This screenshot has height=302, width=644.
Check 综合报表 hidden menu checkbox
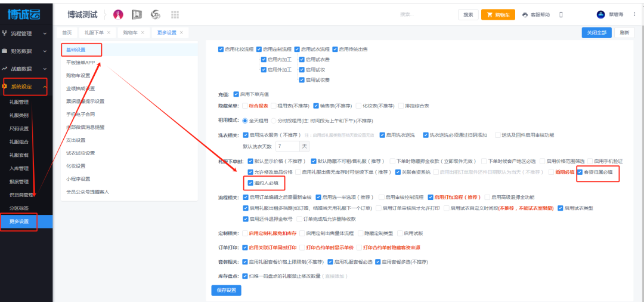pos(245,106)
